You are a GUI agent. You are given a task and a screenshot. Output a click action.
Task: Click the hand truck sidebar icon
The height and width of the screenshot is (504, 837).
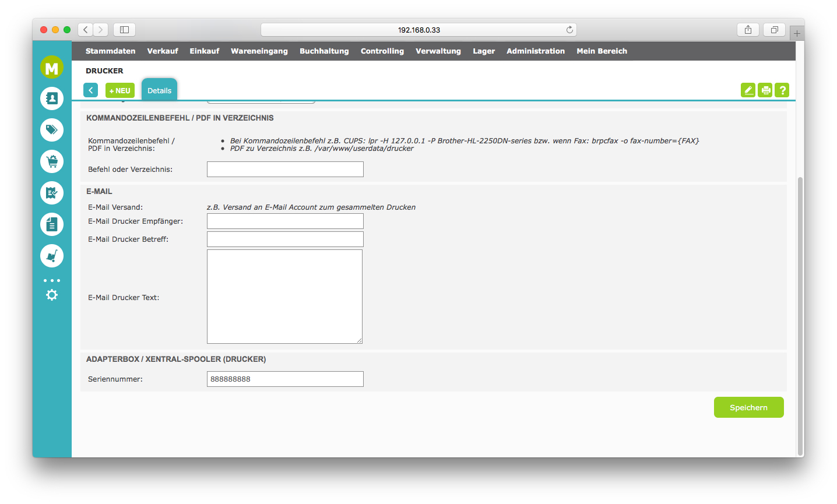pos(52,256)
